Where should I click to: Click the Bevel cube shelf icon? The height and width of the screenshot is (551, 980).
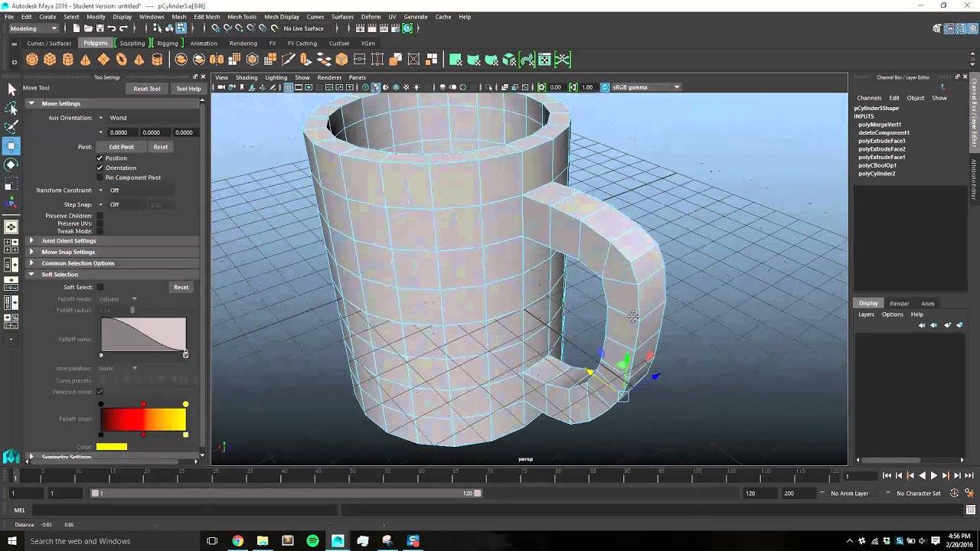[341, 60]
